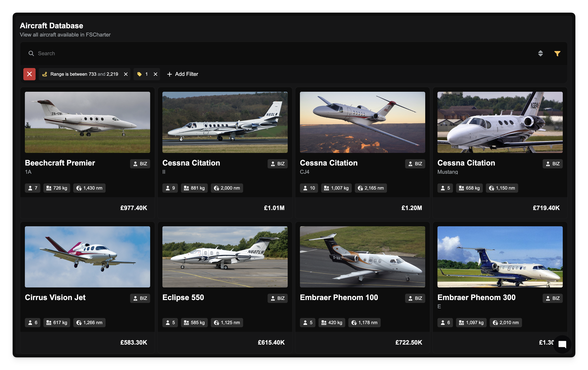Viewport: 588px width, 370px height.
Task: Click the 881 kg payload badge
Action: click(x=194, y=188)
